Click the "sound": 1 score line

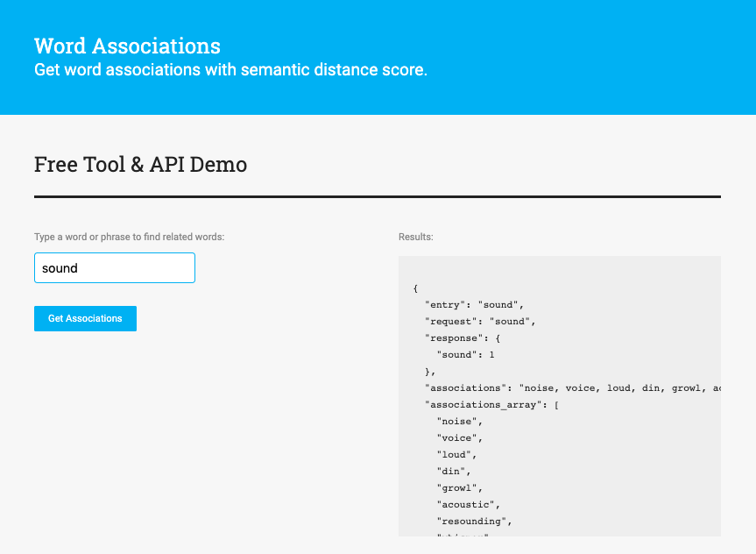coord(466,354)
